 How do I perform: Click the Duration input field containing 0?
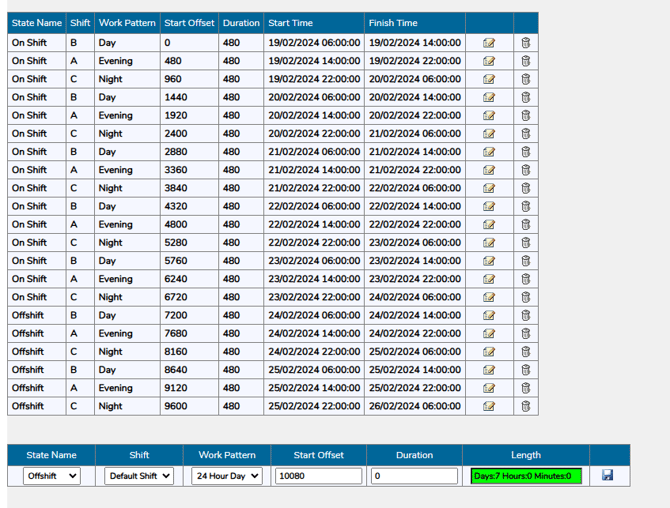[414, 476]
